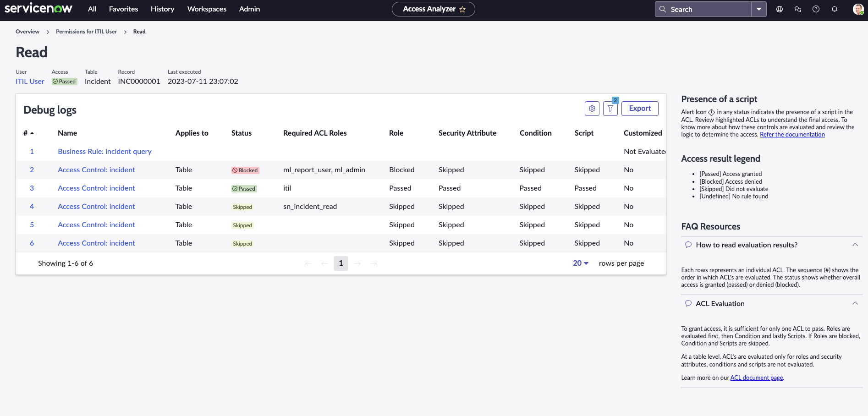Sort by the Role column header
This screenshot has width=868, height=416.
396,133
